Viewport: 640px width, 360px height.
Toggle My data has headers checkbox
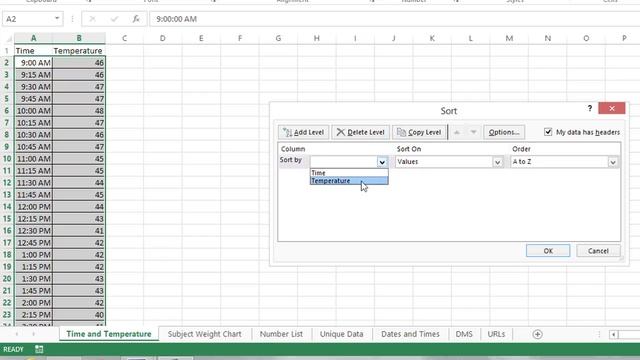(x=548, y=132)
